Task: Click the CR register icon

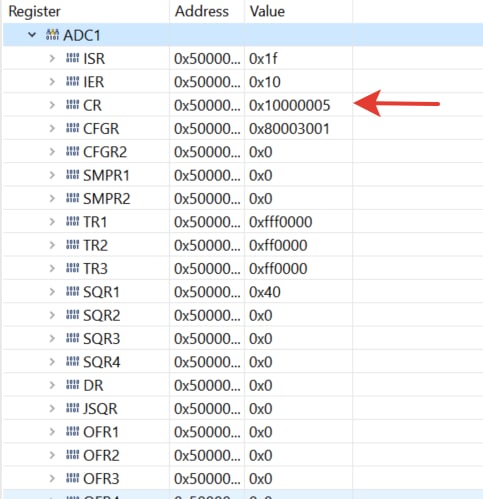Action: point(72,105)
